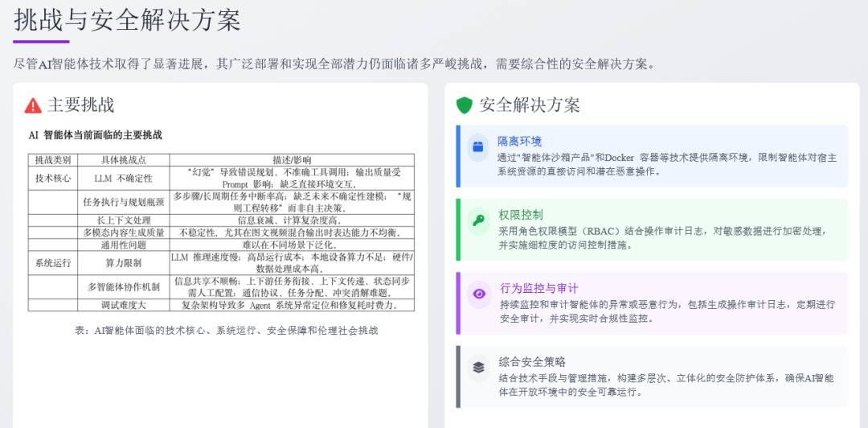The width and height of the screenshot is (868, 428).
Task: Select the 隔离环境 card title
Action: 519,142
